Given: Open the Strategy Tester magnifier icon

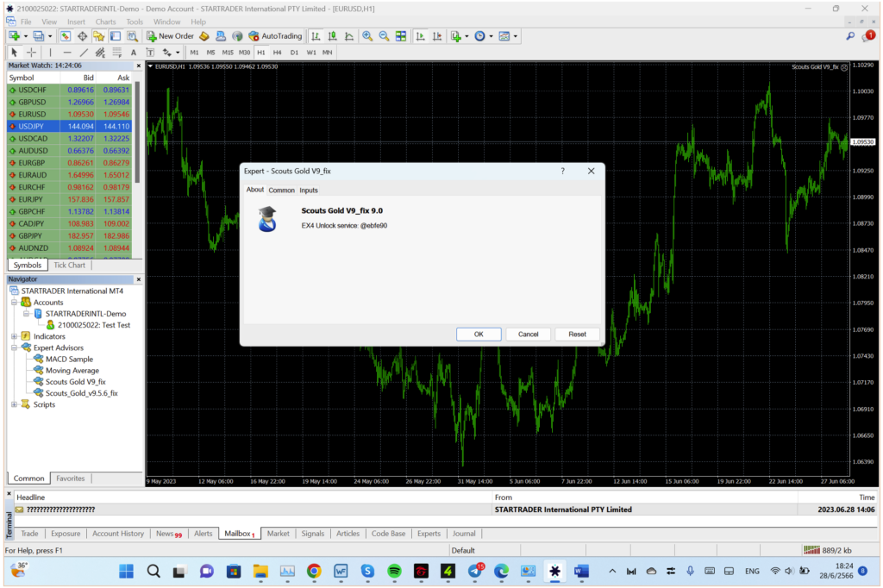Looking at the screenshot, I should (x=132, y=36).
